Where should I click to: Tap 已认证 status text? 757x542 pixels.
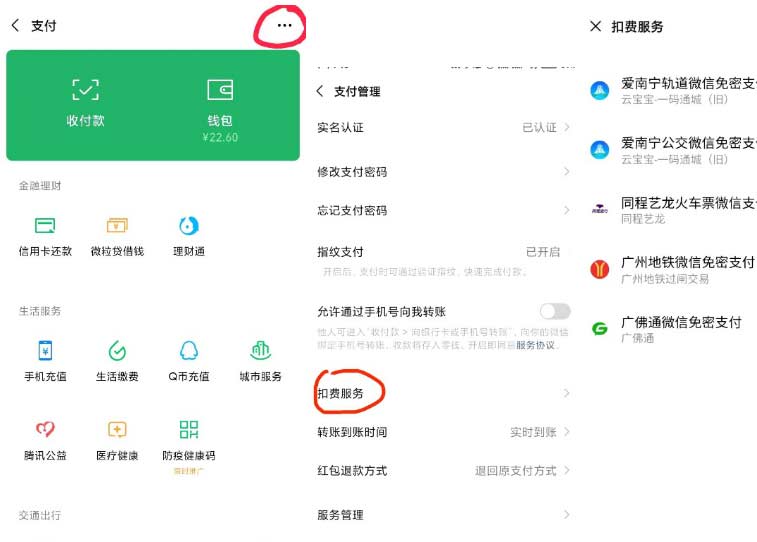[x=540, y=127]
